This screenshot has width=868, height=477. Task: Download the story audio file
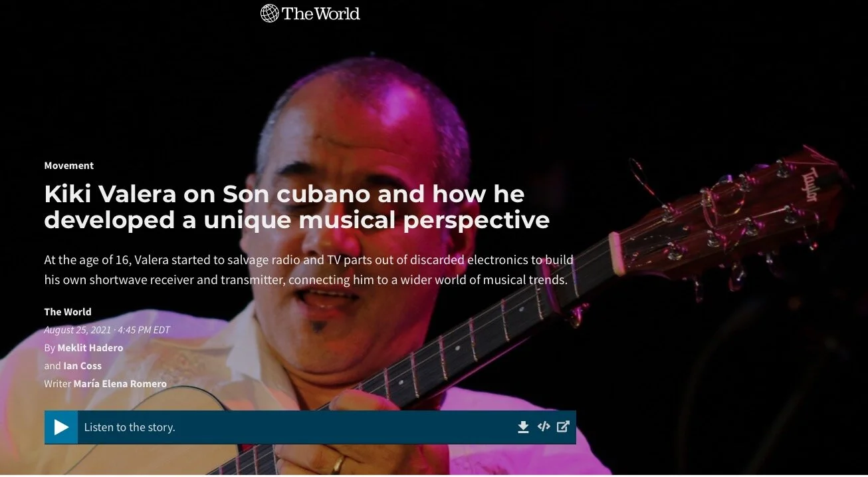[x=523, y=427]
